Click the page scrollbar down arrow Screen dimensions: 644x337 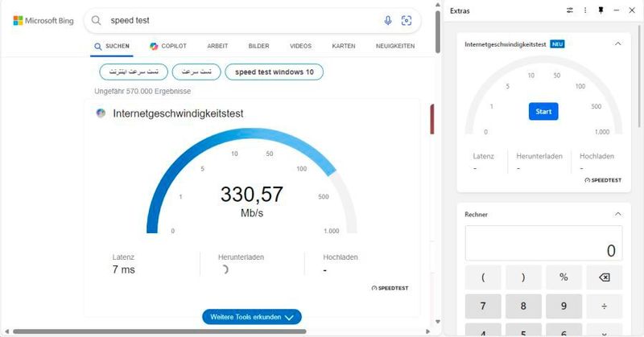(x=438, y=322)
